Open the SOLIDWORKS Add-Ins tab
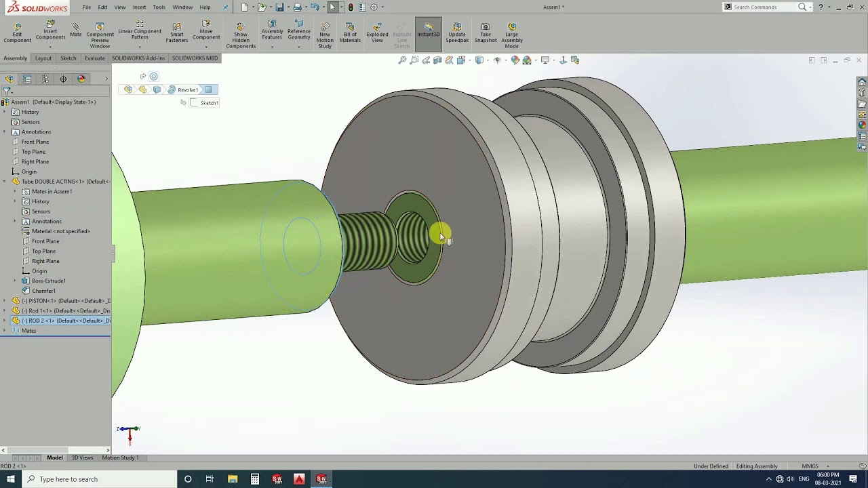868x488 pixels. [x=138, y=58]
